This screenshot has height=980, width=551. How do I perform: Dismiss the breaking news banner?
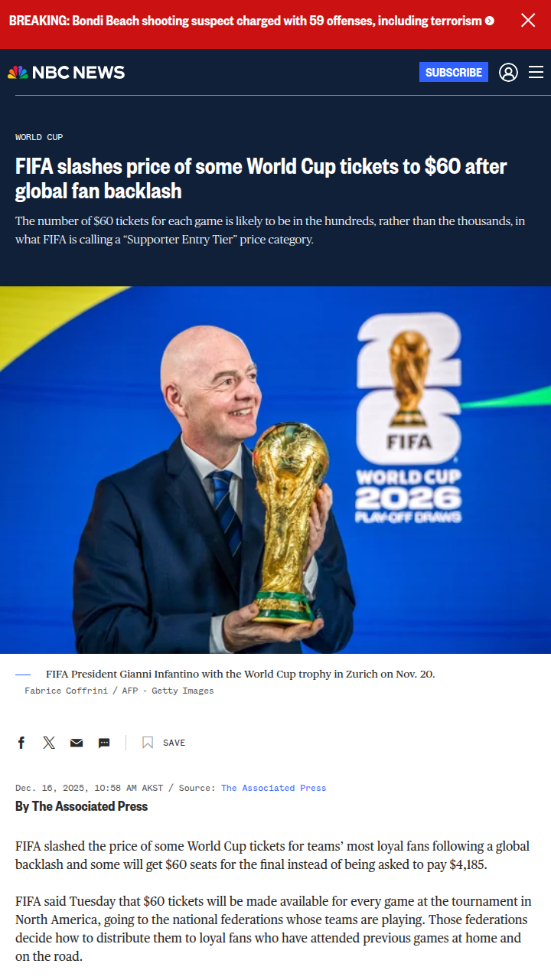[528, 20]
